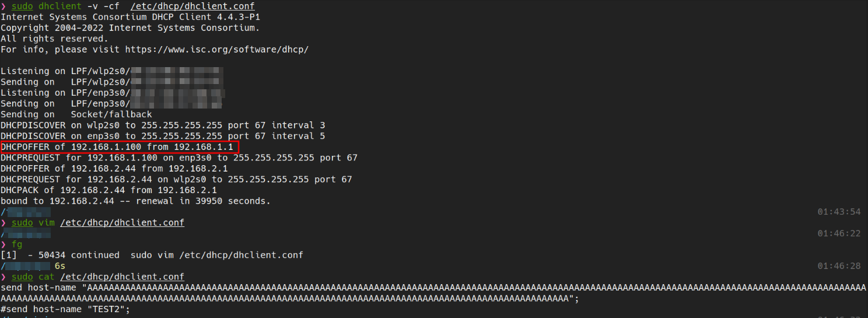Click the "bound to 192.168.2.44" renewal line
Viewport: 868px width, 318px height.
click(x=135, y=201)
